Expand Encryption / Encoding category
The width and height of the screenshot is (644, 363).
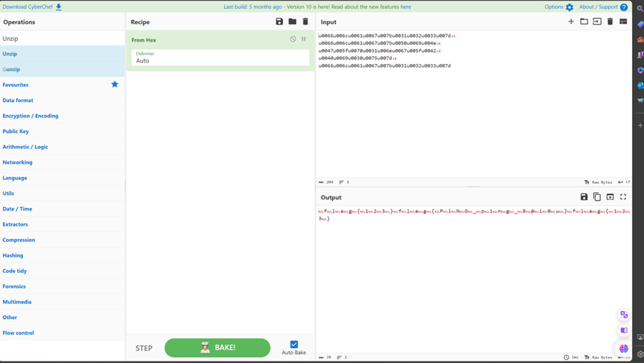63,115
